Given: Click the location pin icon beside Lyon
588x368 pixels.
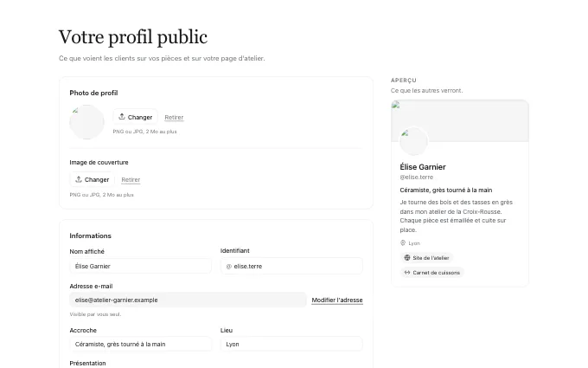Looking at the screenshot, I should [x=403, y=243].
